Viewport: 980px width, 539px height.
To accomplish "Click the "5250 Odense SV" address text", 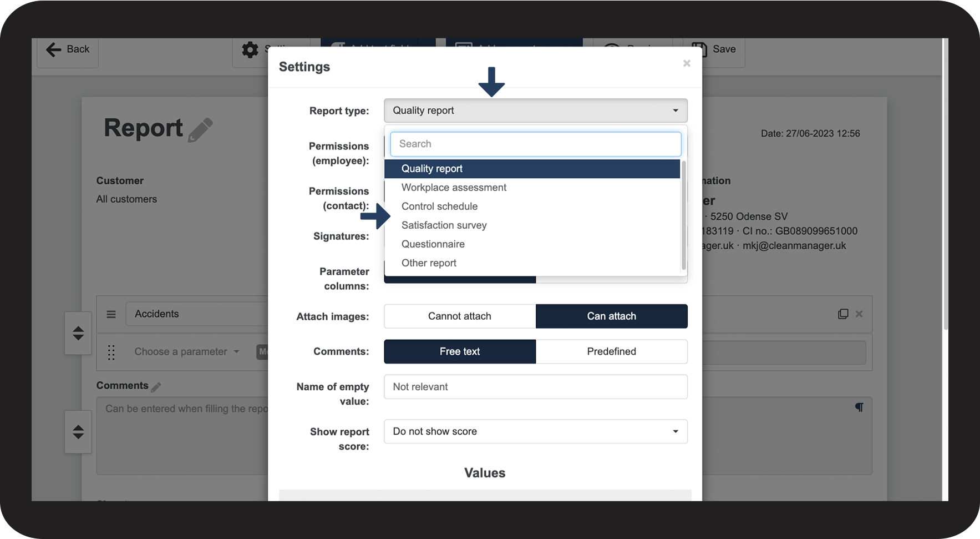I will click(x=749, y=216).
